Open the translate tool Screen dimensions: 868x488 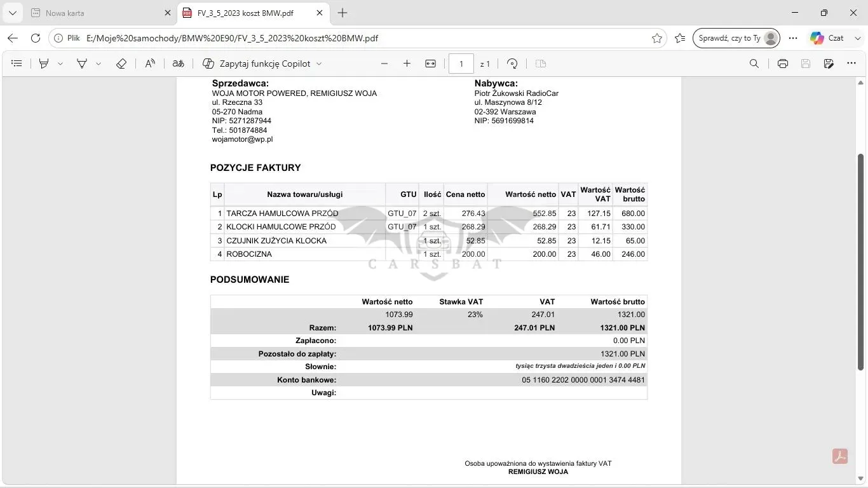tap(179, 64)
